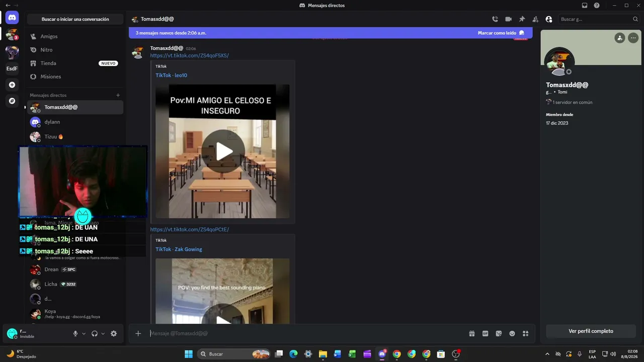Open user settings gear

[114, 333]
